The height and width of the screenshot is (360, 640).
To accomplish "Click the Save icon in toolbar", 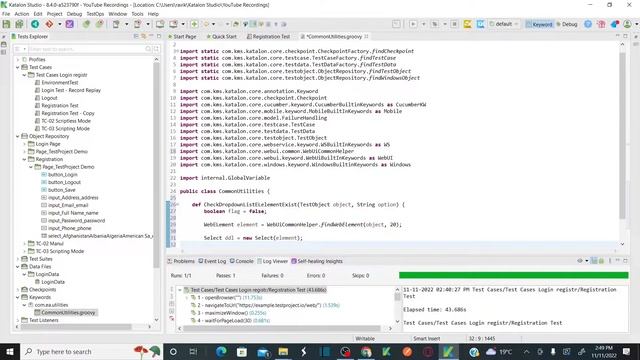I will (6, 24).
